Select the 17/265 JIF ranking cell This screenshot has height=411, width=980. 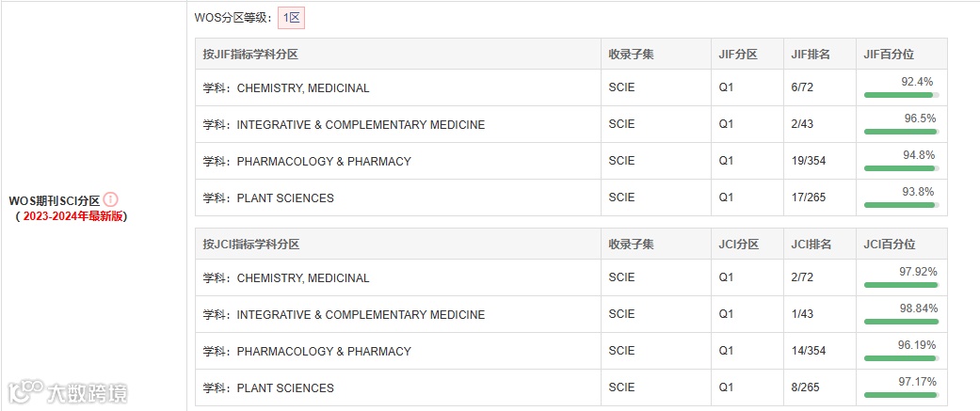pos(809,198)
